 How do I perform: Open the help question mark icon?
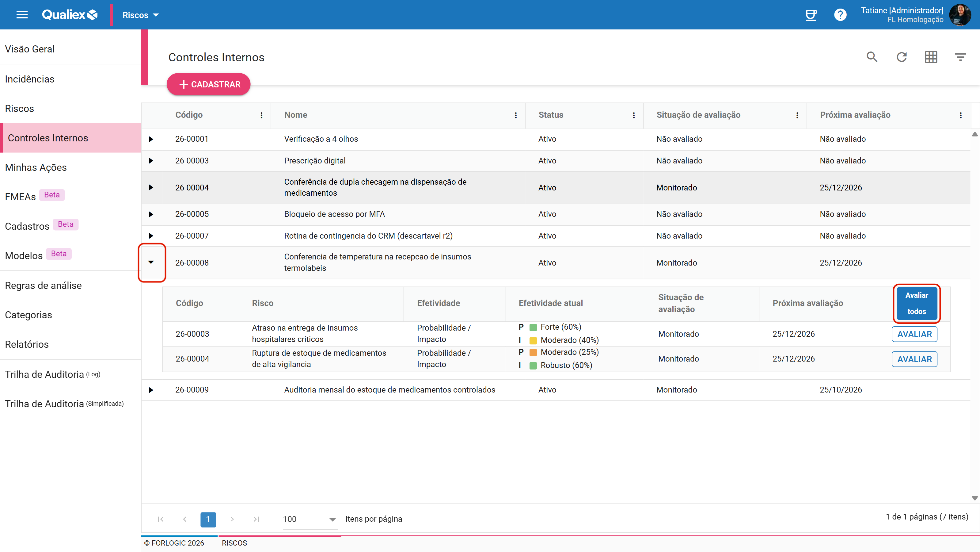840,15
